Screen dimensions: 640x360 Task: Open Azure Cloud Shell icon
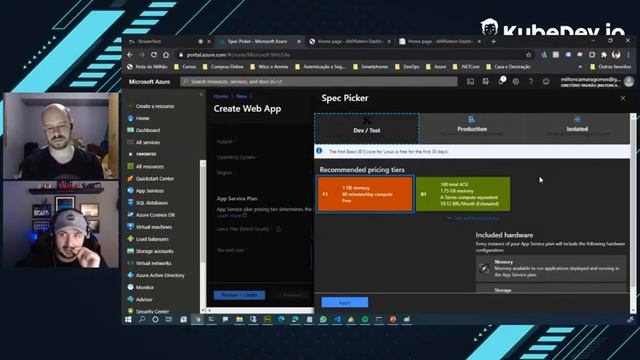pos(470,82)
